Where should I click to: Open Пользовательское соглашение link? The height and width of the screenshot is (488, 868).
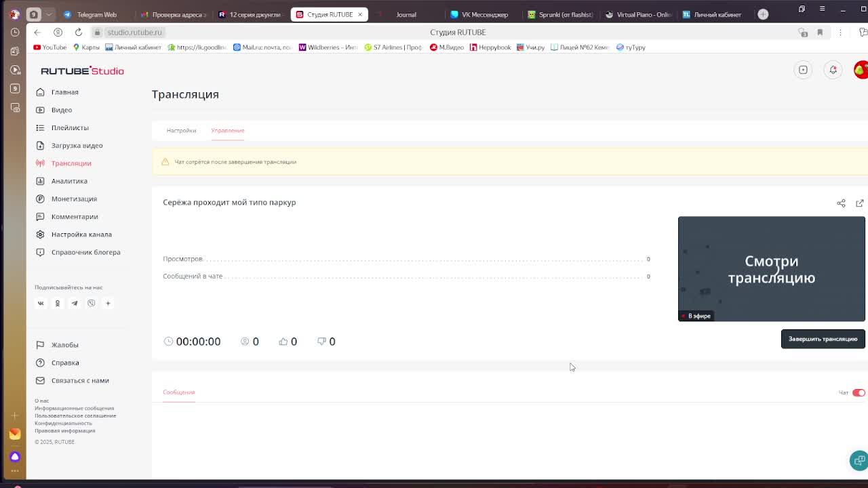(x=75, y=415)
